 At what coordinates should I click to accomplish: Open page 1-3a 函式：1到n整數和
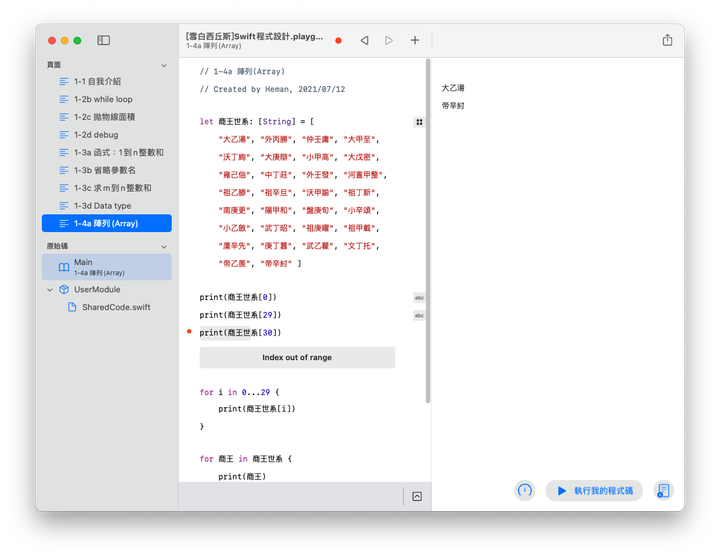pos(107,152)
